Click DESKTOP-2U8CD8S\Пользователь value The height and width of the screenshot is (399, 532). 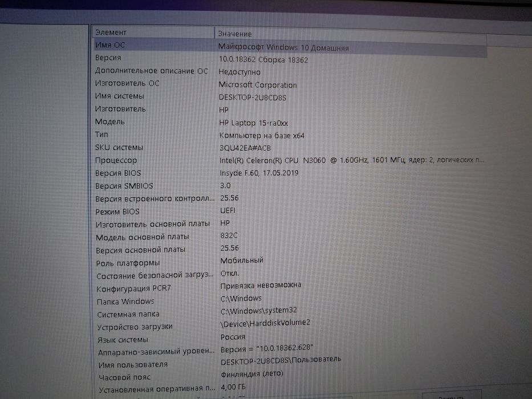click(281, 361)
